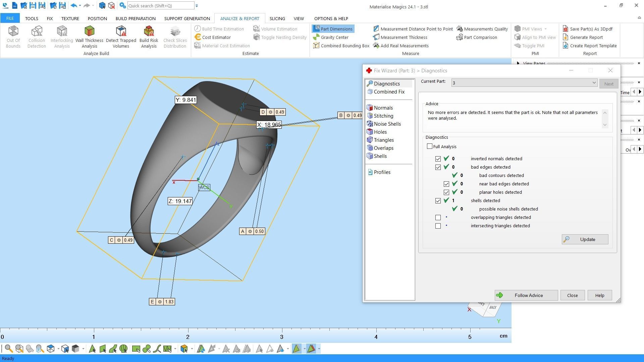The image size is (644, 362).
Task: Open quick search dropdown arrow
Action: 197,6
